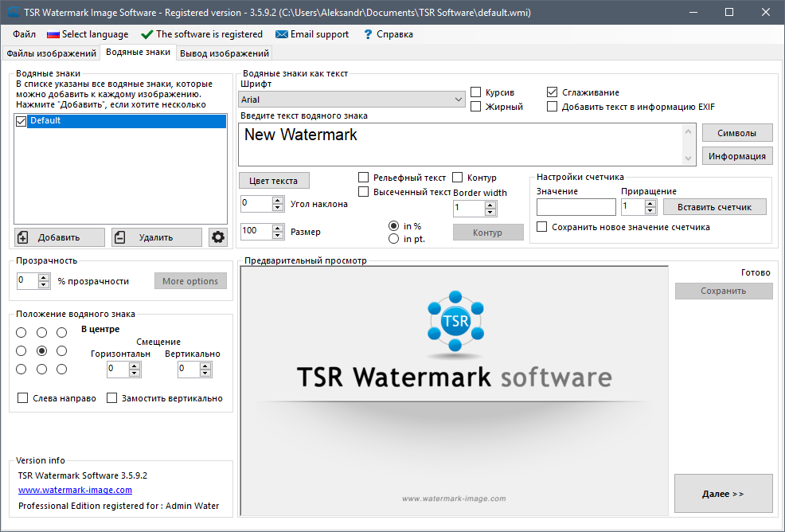The width and height of the screenshot is (785, 532).
Task: Click Удалить to delete watermark
Action: pyautogui.click(x=157, y=237)
